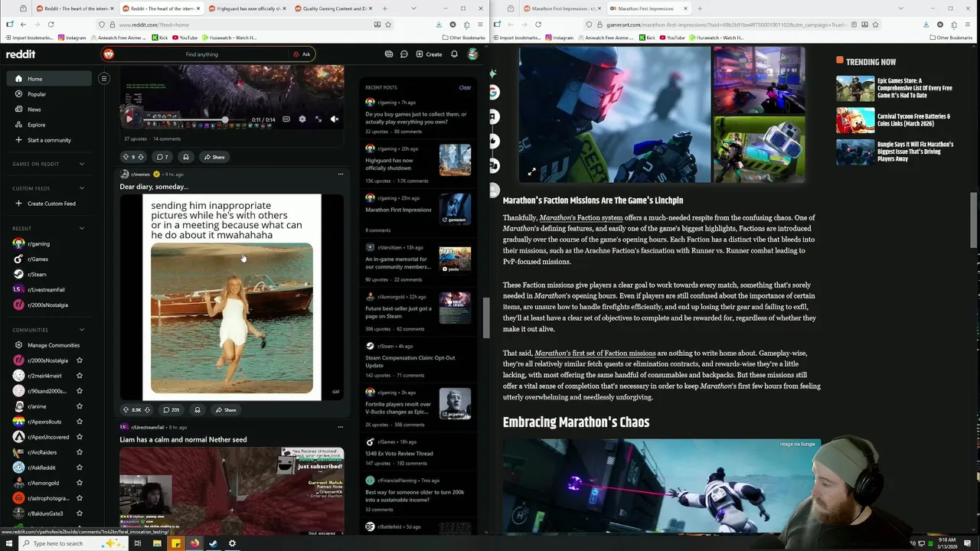Upvote the video post with 9 votes

[x=126, y=157]
